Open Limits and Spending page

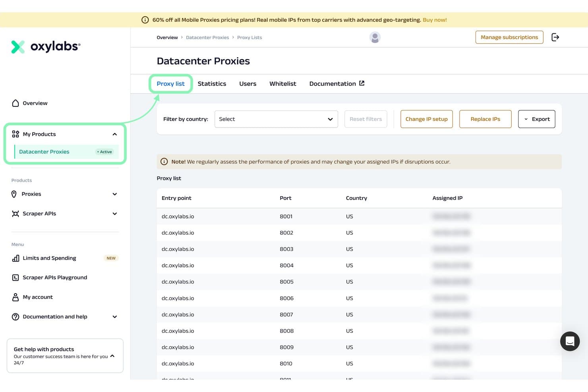pyautogui.click(x=49, y=258)
